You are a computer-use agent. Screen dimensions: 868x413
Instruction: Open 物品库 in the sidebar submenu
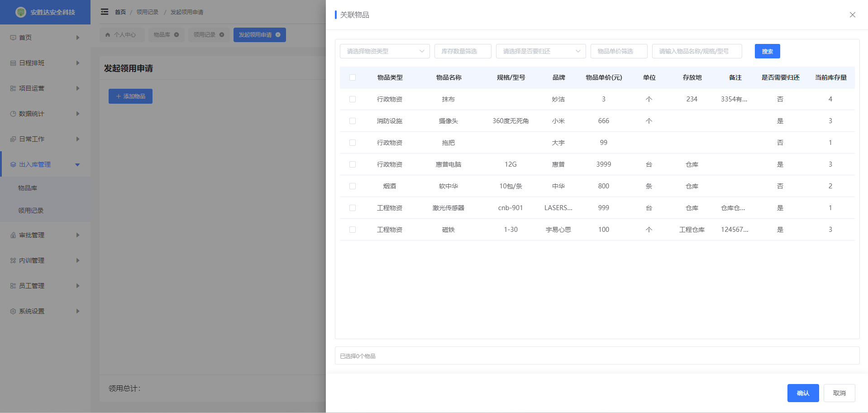(28, 188)
